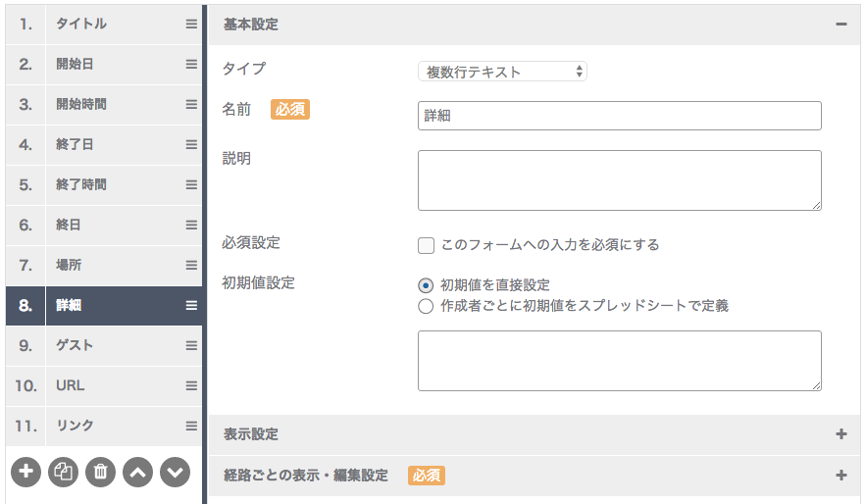This screenshot has height=504, width=866.
Task: Choose 作成者ごとに初期値をスプレッドシートで定義 radio
Action: point(426,306)
